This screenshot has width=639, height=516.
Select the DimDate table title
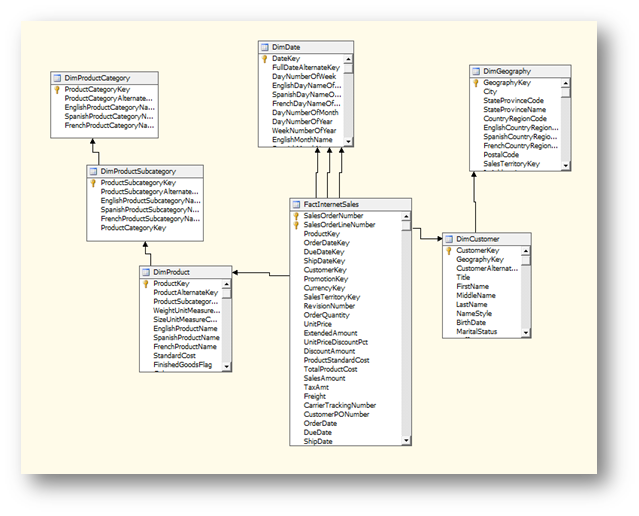point(286,47)
